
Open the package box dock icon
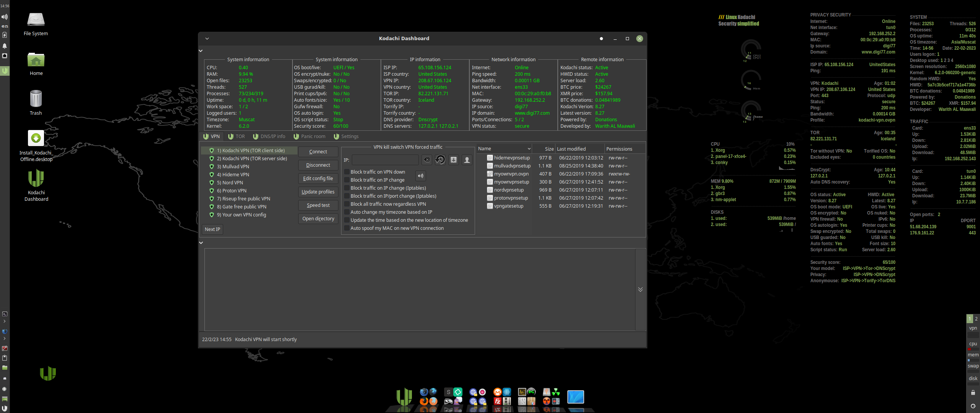[531, 402]
